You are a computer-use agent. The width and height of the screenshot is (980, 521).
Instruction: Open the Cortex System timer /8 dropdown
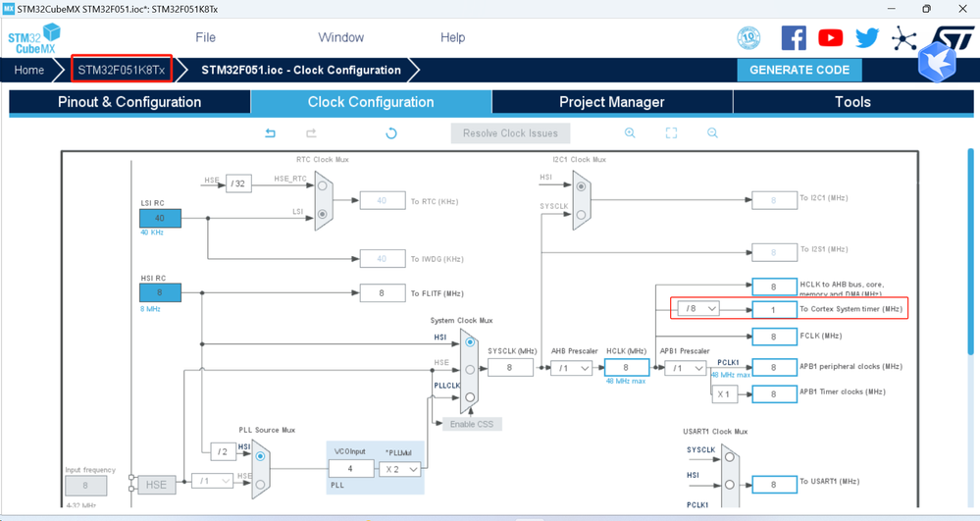tap(698, 308)
